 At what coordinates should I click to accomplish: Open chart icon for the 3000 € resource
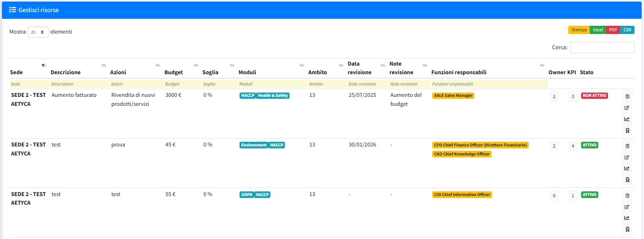[627, 119]
